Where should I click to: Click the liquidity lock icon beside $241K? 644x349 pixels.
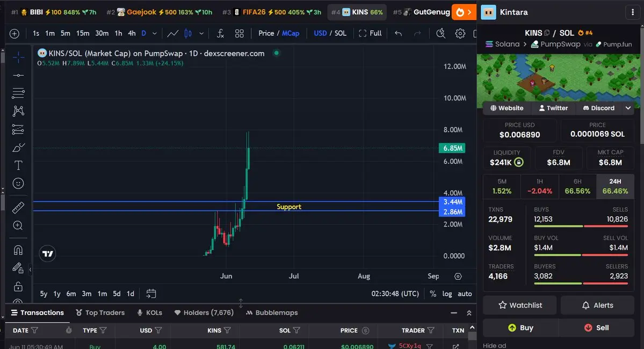click(519, 162)
